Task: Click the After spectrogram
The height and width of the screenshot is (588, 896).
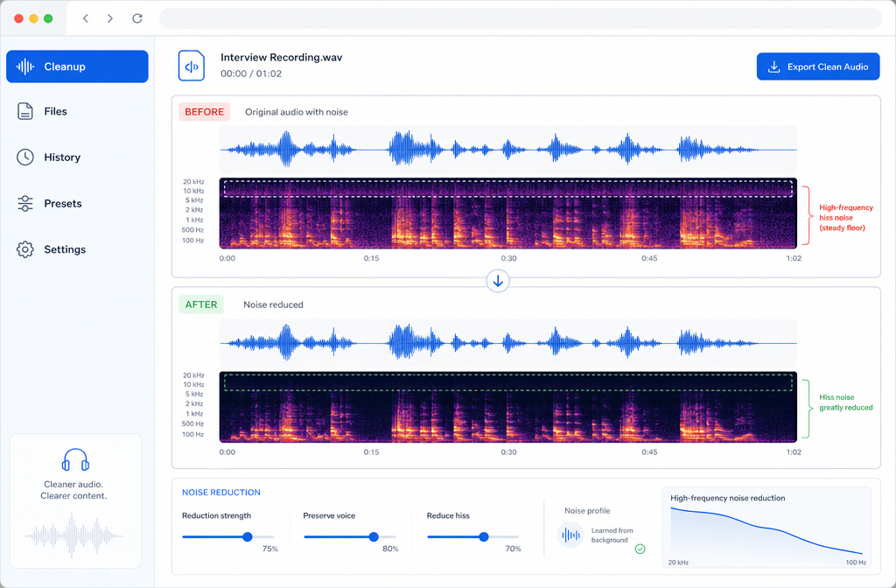Action: pyautogui.click(x=508, y=407)
